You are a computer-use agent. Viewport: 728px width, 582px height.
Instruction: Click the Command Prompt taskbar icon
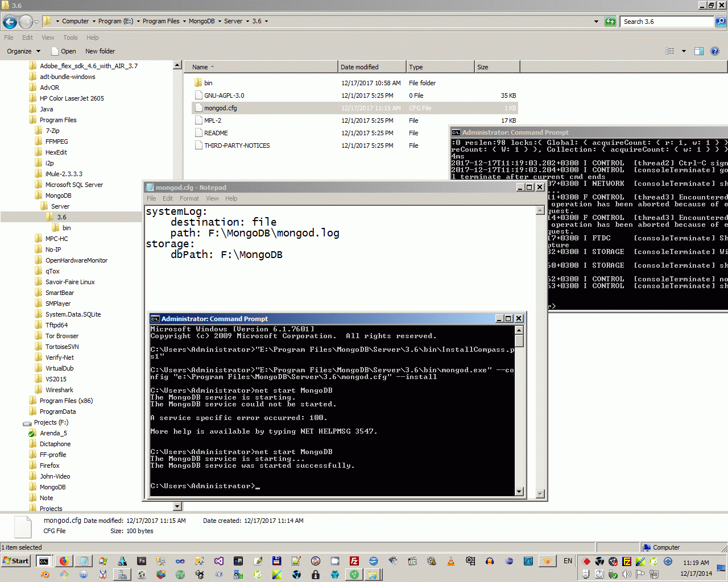(44, 561)
